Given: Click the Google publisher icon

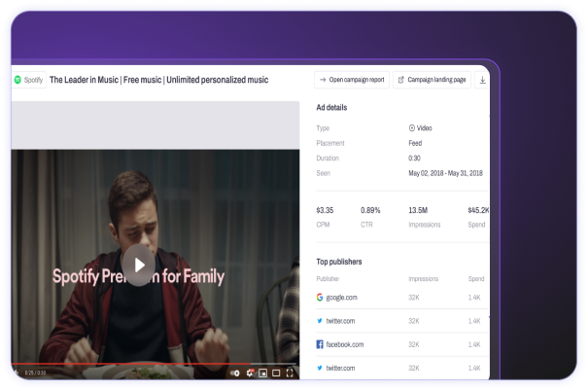Looking at the screenshot, I should [x=320, y=297].
